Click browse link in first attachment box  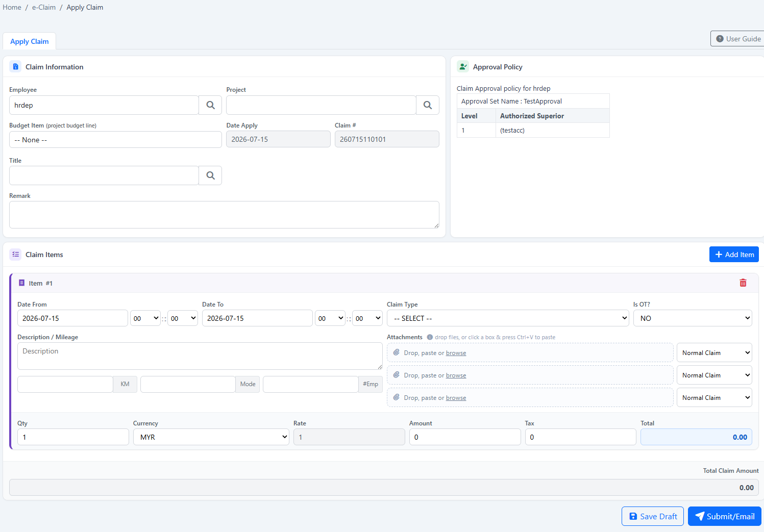click(x=456, y=353)
